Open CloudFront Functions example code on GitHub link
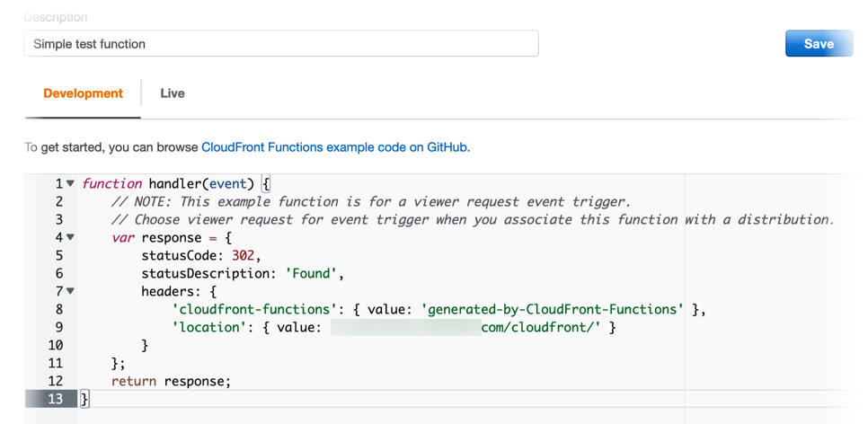Image resolution: width=868 pixels, height=424 pixels. (333, 147)
